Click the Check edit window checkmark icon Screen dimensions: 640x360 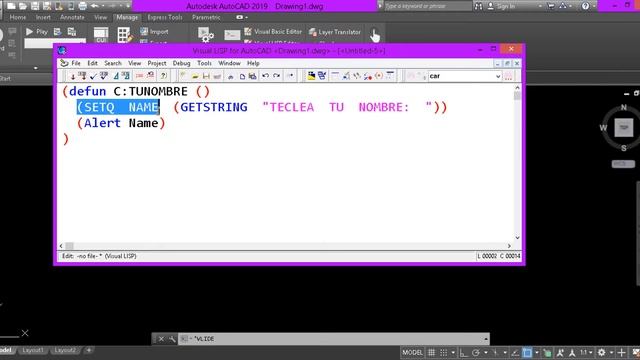coord(93,76)
